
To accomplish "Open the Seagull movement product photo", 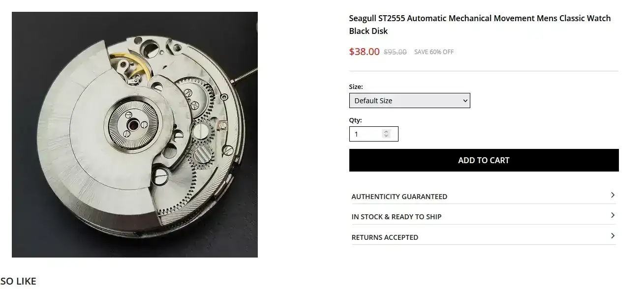I will coord(135,135).
